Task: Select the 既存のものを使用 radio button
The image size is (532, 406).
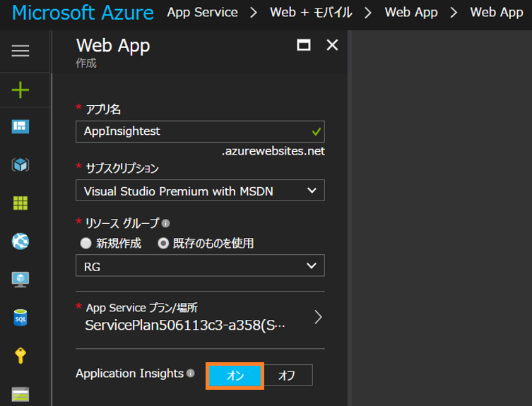Action: point(163,244)
